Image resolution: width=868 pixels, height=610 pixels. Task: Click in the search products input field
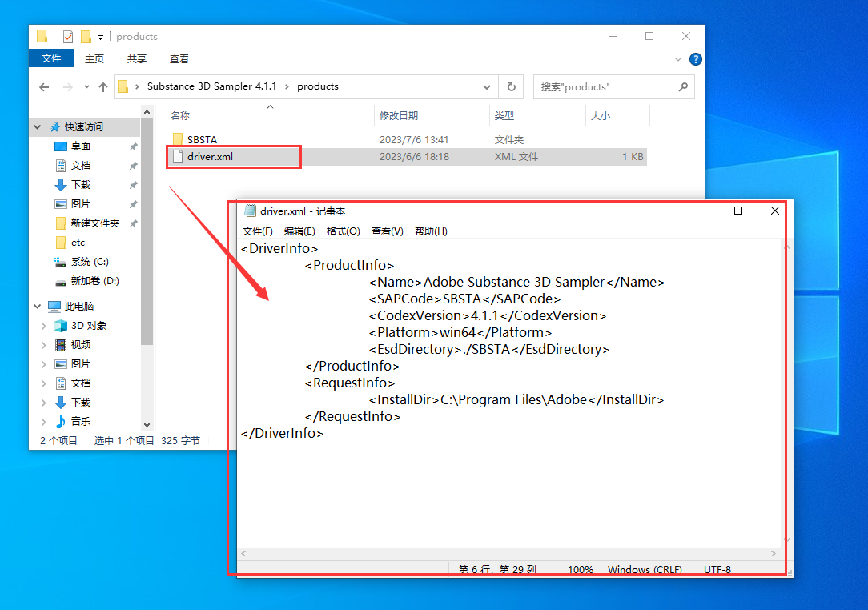605,86
